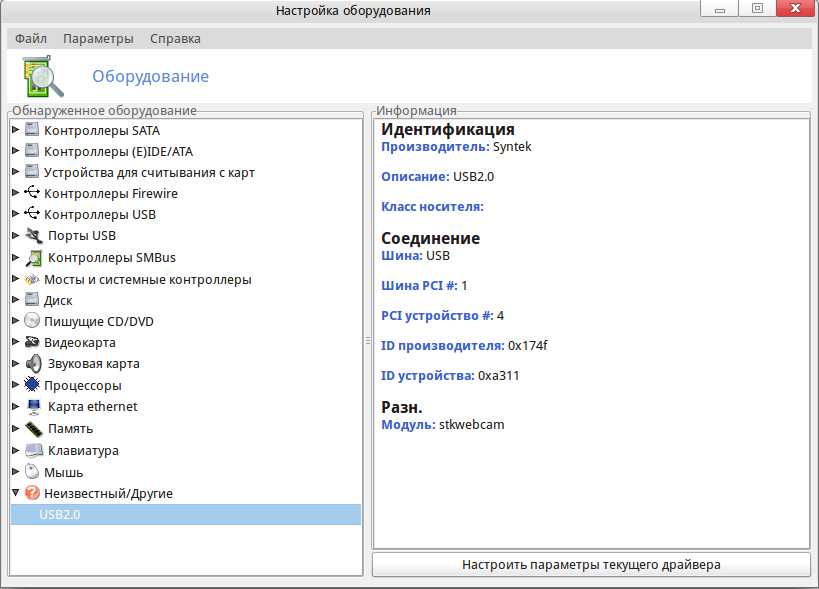Expand the Контроллеры SATA node
The height and width of the screenshot is (589, 819).
tap(16, 129)
